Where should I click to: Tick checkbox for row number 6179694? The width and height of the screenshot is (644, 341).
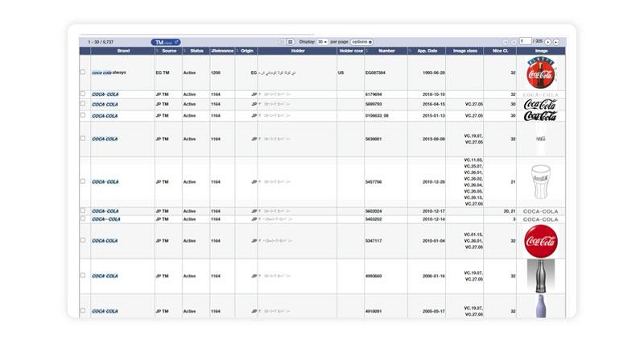coord(83,94)
